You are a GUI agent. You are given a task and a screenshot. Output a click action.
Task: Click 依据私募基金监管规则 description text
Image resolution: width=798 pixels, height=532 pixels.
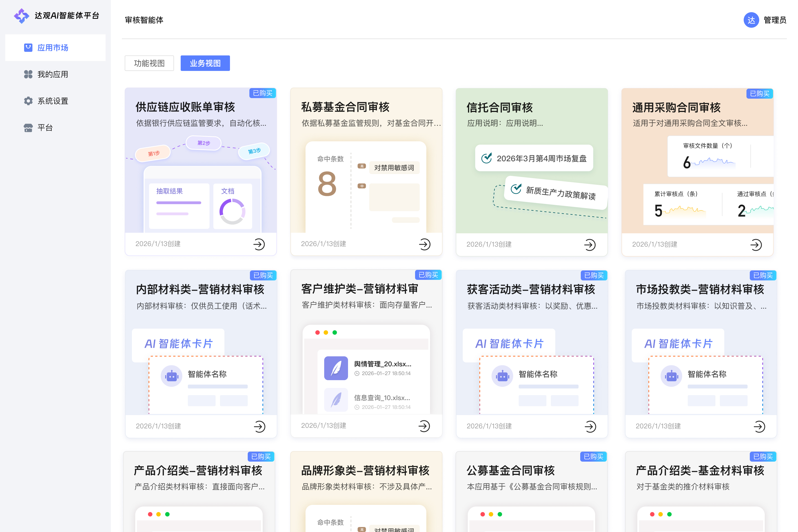[x=371, y=123]
